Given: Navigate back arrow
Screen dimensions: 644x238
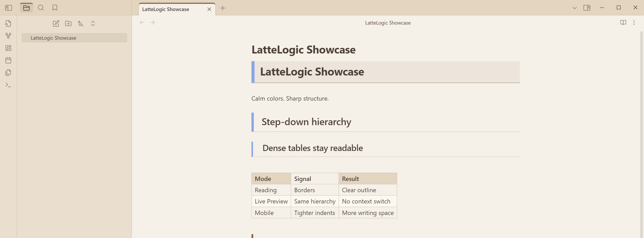Looking at the screenshot, I should pos(142,23).
